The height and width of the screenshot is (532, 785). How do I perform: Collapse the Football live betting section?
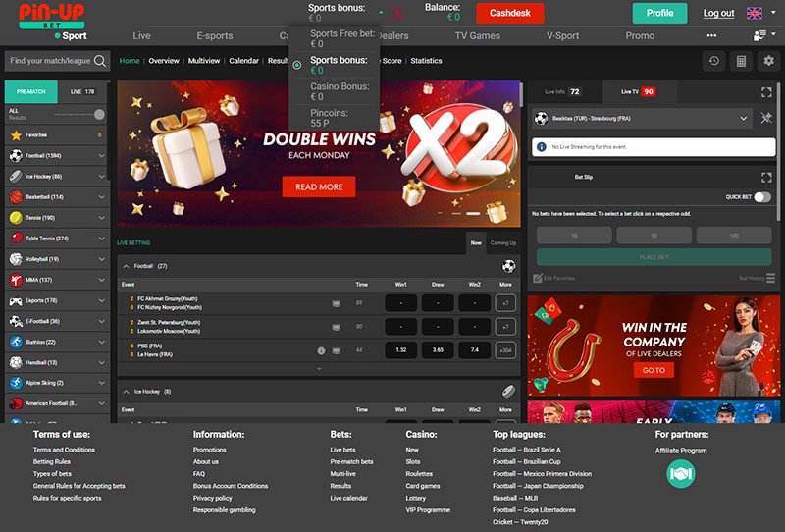coord(125,266)
